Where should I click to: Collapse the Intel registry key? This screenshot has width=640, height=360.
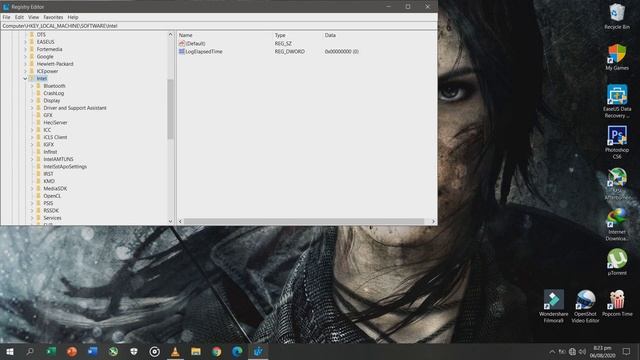25,78
